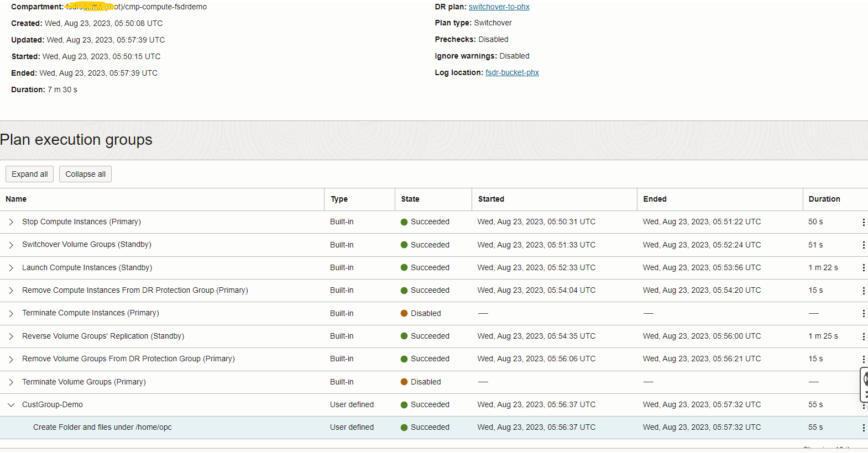868x453 pixels.
Task: Open the fsdr-bucket-phx log location link
Action: coord(512,72)
